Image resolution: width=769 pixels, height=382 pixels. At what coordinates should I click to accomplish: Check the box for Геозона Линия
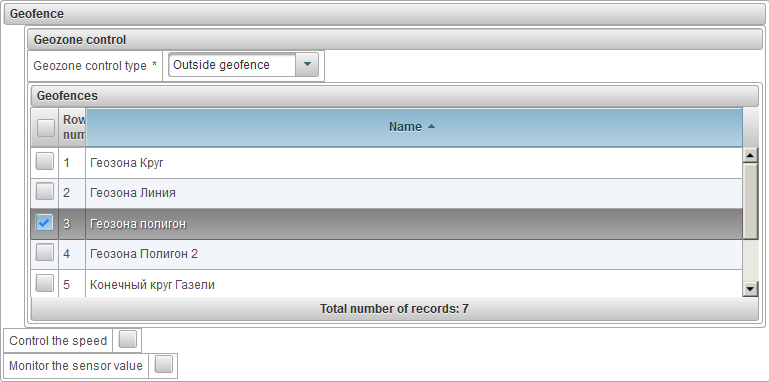click(45, 192)
